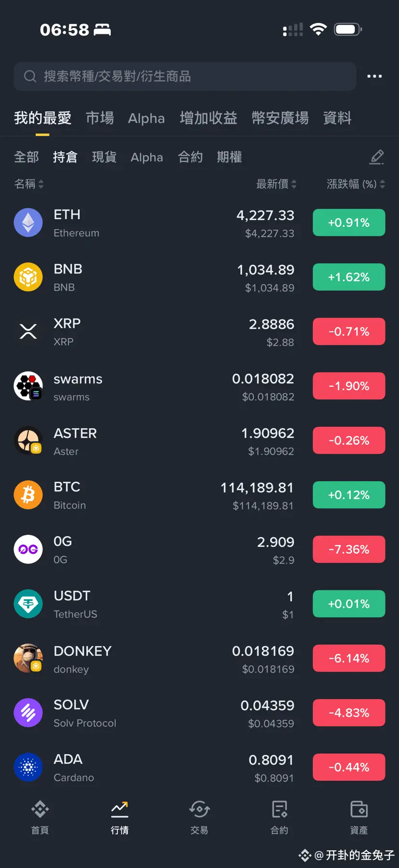Screen dimensions: 399x868
Task: Open the SOLV Solv Protocol row
Action: point(199,713)
